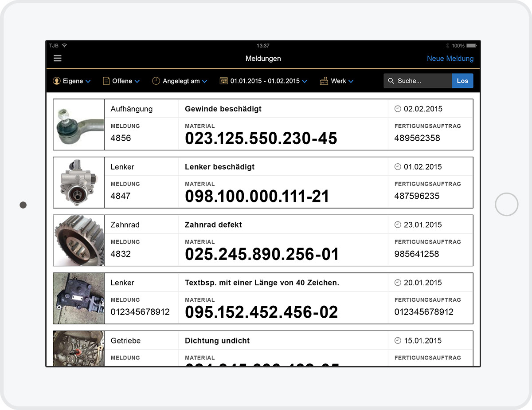Select the document icon next to Offene
Image resolution: width=532 pixels, height=410 pixels.
click(106, 81)
